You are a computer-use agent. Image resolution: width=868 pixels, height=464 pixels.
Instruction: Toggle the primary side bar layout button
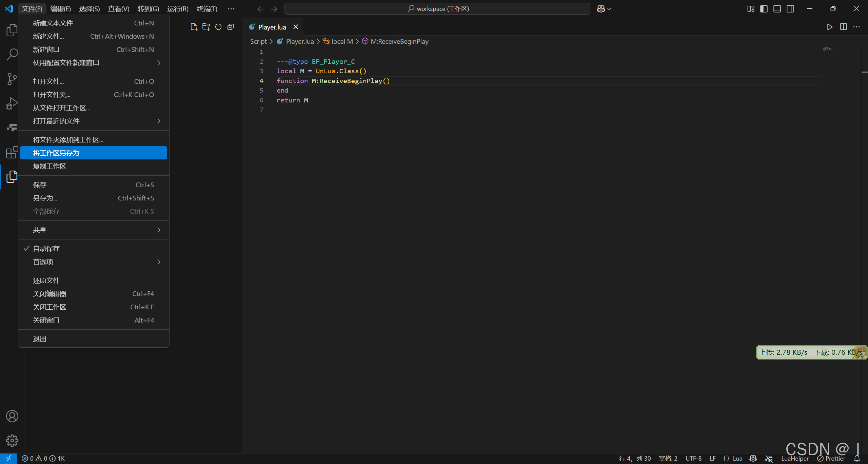tap(764, 9)
